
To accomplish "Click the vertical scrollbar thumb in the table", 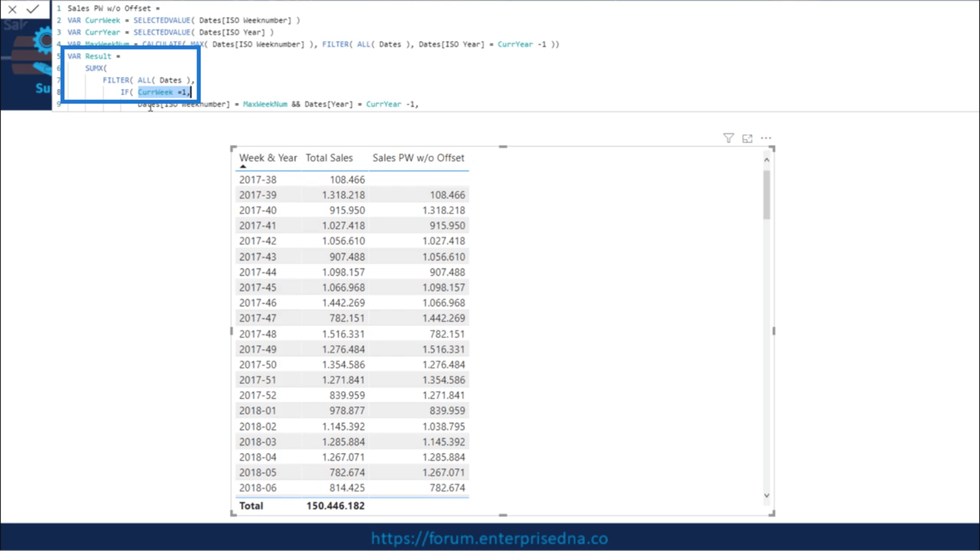I will [x=766, y=195].
